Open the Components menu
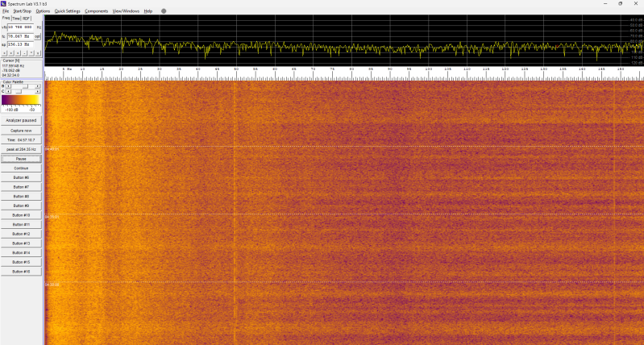The width and height of the screenshot is (644, 345). pyautogui.click(x=97, y=11)
